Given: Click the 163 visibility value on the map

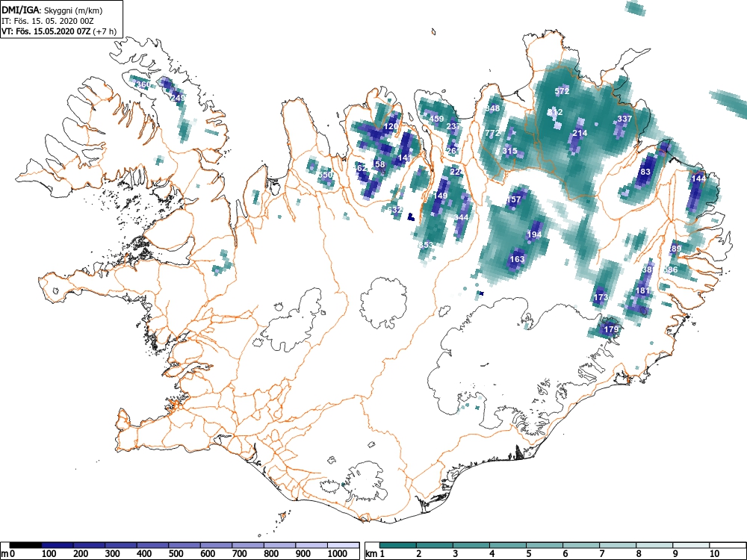Looking at the screenshot, I should (517, 260).
